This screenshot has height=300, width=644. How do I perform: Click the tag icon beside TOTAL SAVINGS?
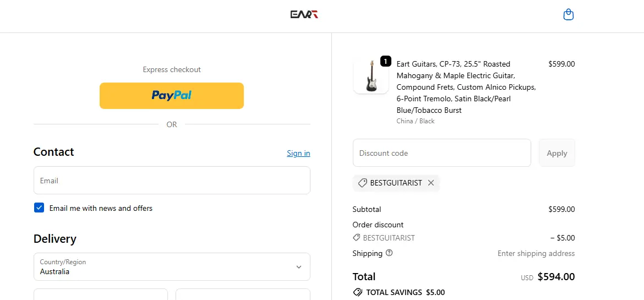358,292
